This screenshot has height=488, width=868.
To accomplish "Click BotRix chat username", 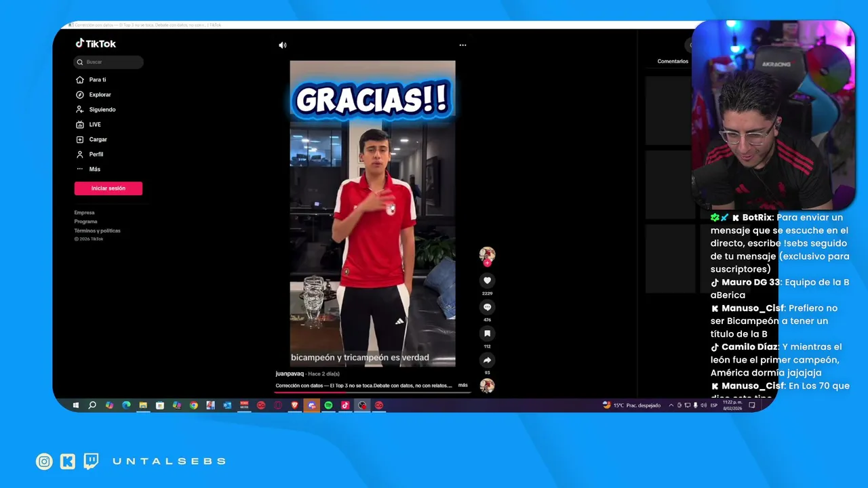I will tap(757, 218).
